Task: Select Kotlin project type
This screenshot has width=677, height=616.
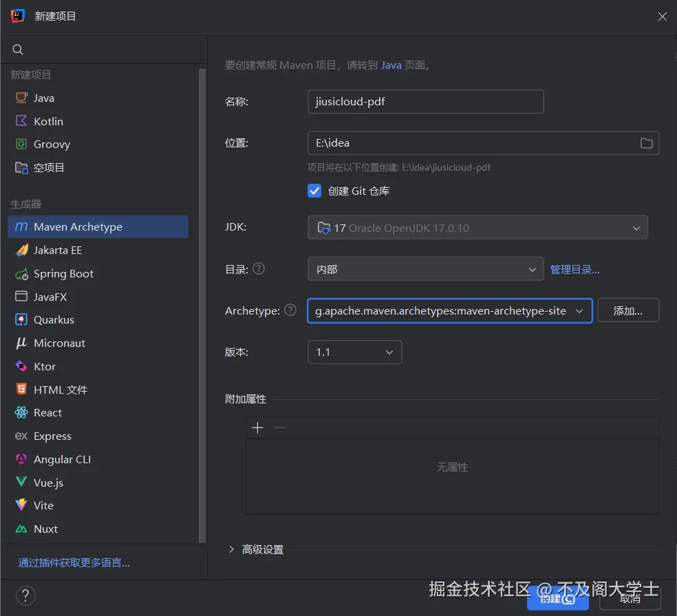Action: [x=98, y=121]
